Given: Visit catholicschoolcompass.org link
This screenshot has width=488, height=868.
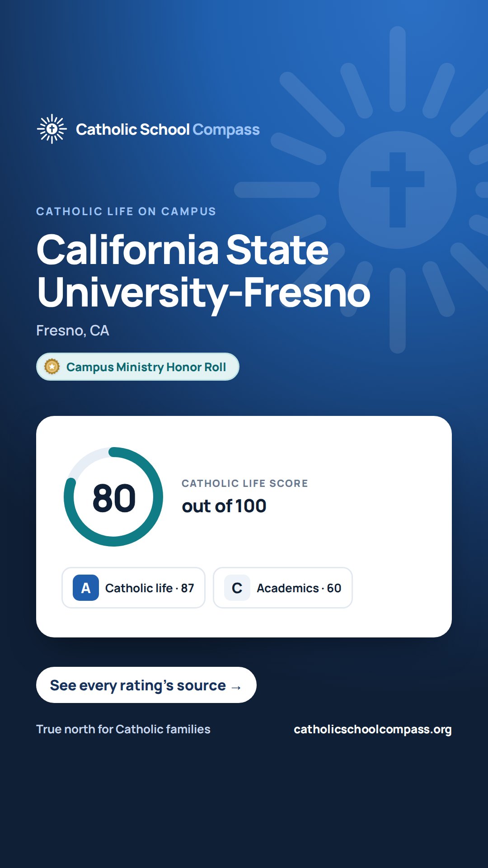Looking at the screenshot, I should (373, 729).
